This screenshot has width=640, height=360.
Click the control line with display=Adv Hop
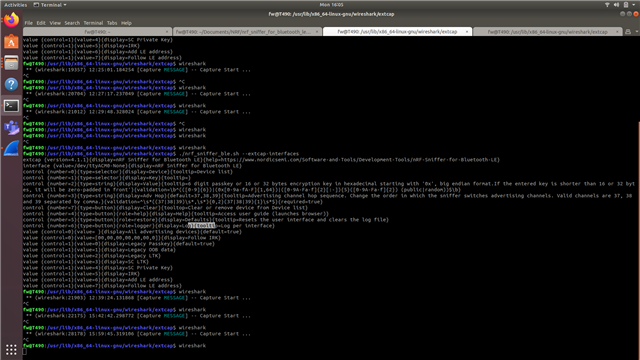click(x=328, y=198)
